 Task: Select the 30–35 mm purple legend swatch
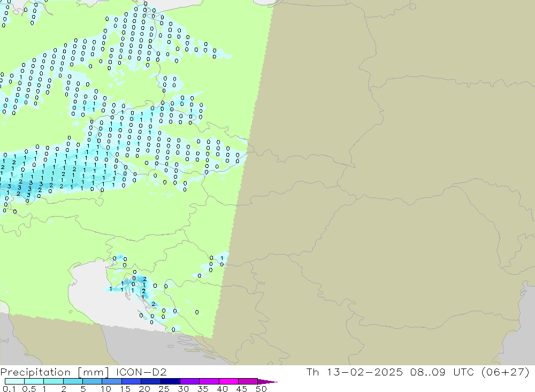pos(190,381)
